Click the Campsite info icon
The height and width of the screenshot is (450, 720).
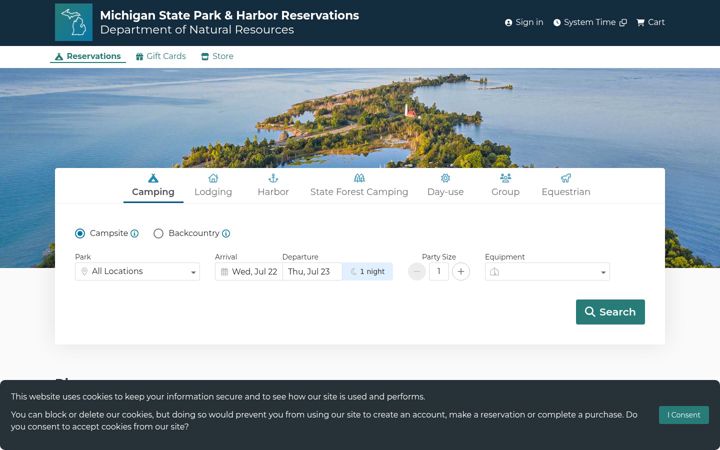pyautogui.click(x=135, y=233)
